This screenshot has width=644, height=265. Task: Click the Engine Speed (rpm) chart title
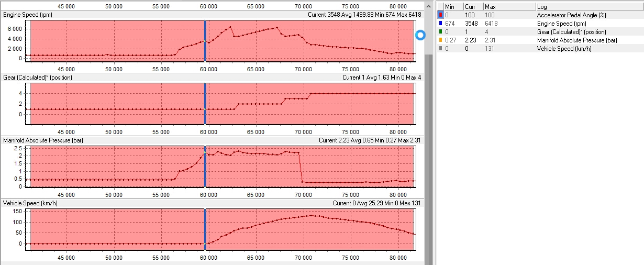point(27,15)
